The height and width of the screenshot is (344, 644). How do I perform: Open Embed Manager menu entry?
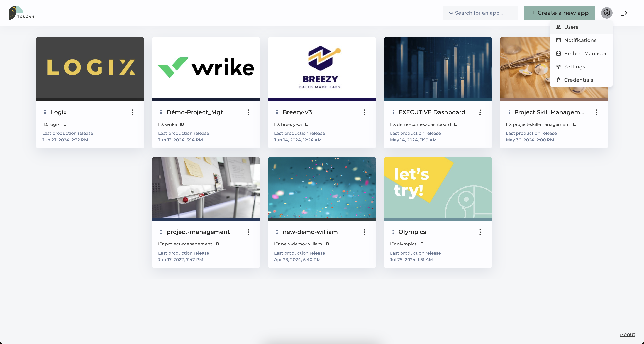point(585,53)
